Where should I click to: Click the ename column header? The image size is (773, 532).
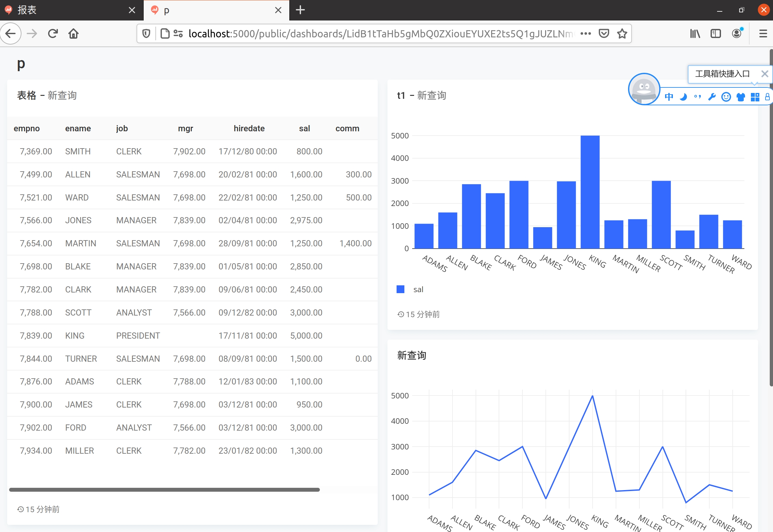pos(78,128)
